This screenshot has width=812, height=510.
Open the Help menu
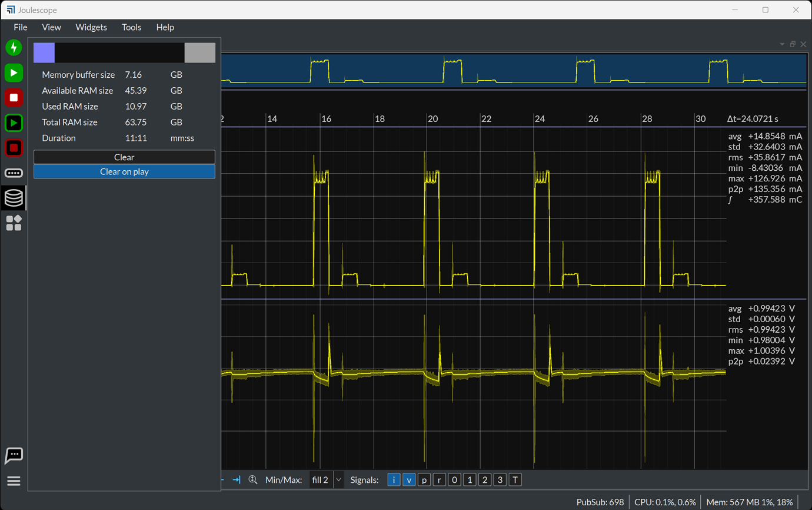(x=165, y=27)
